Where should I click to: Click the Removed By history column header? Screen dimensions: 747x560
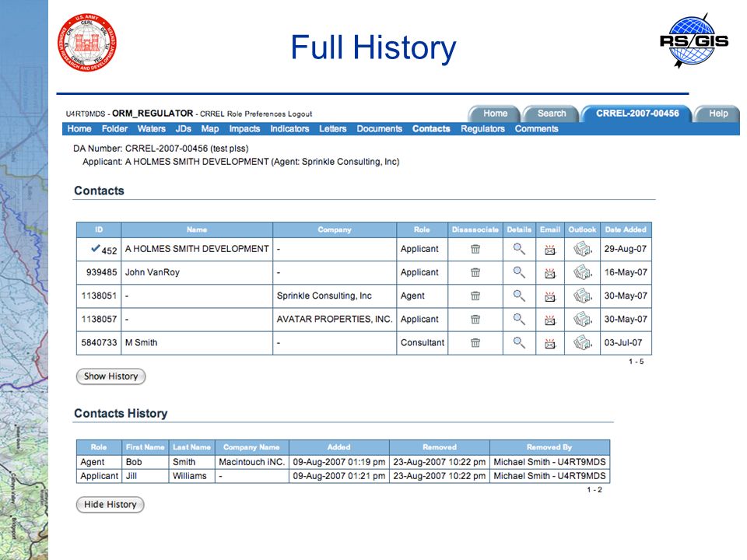click(549, 447)
